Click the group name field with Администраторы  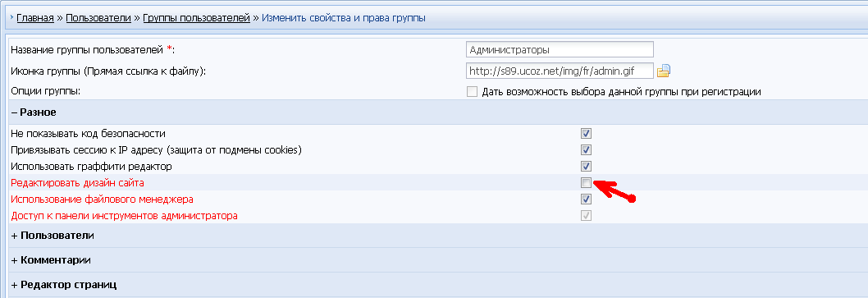(560, 49)
